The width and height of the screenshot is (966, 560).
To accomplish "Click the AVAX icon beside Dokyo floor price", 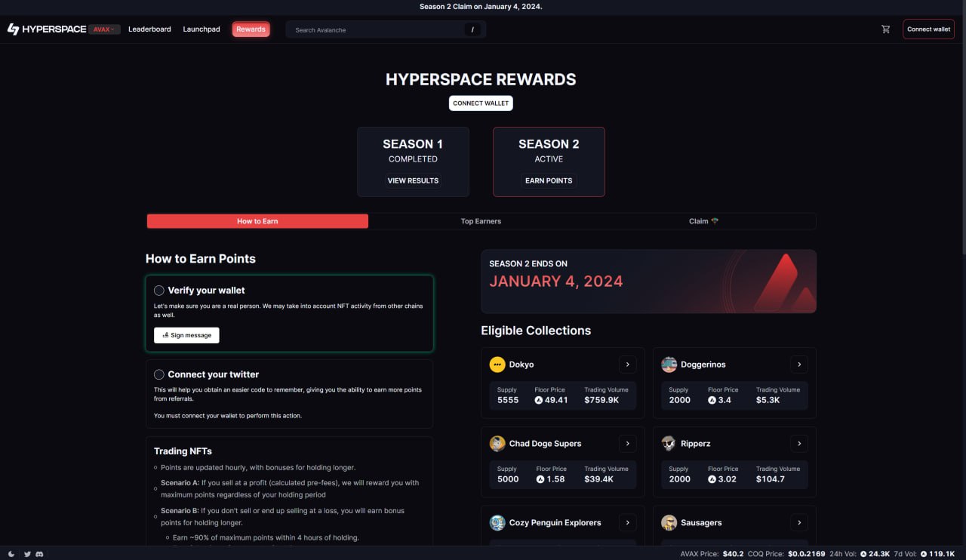I will pos(539,400).
